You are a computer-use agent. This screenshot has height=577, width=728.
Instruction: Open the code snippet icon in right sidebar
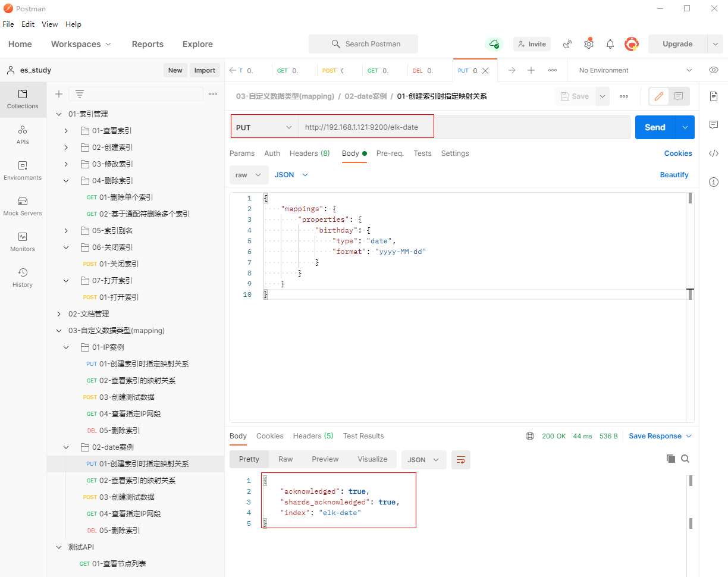(713, 153)
